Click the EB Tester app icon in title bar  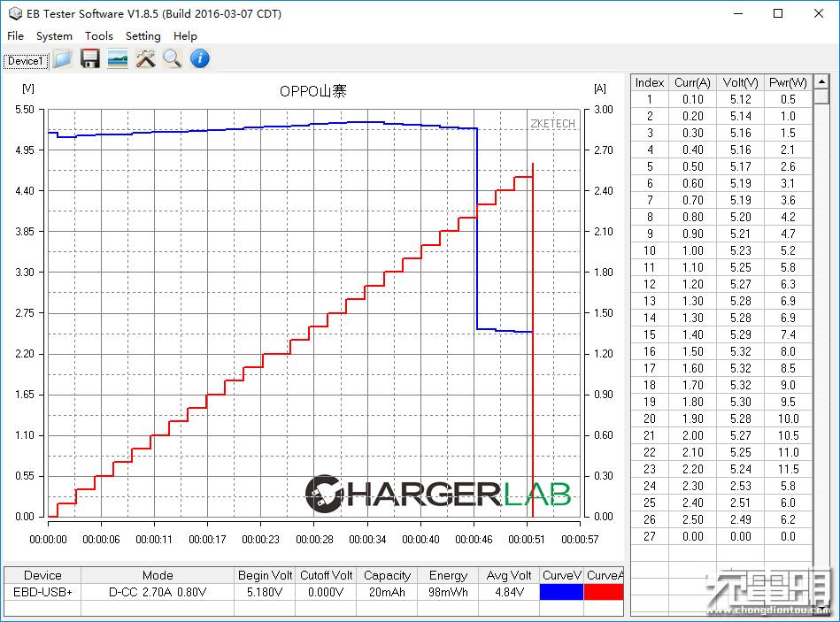16,14
